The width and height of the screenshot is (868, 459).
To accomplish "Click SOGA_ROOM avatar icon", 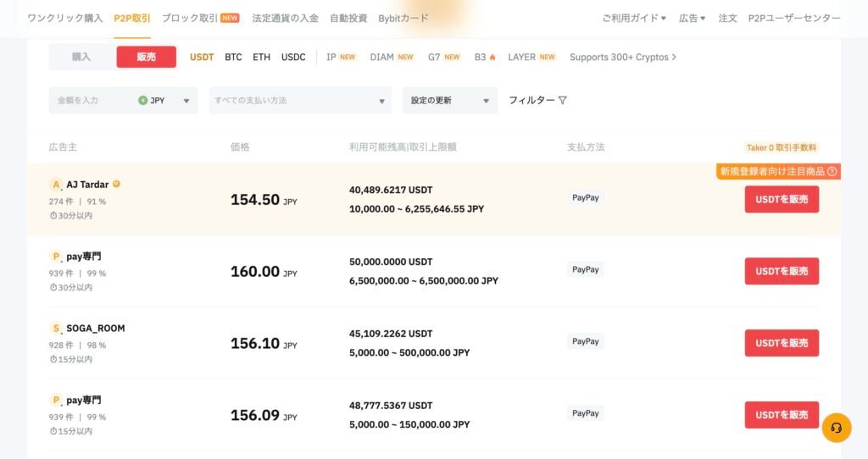I will coord(55,329).
